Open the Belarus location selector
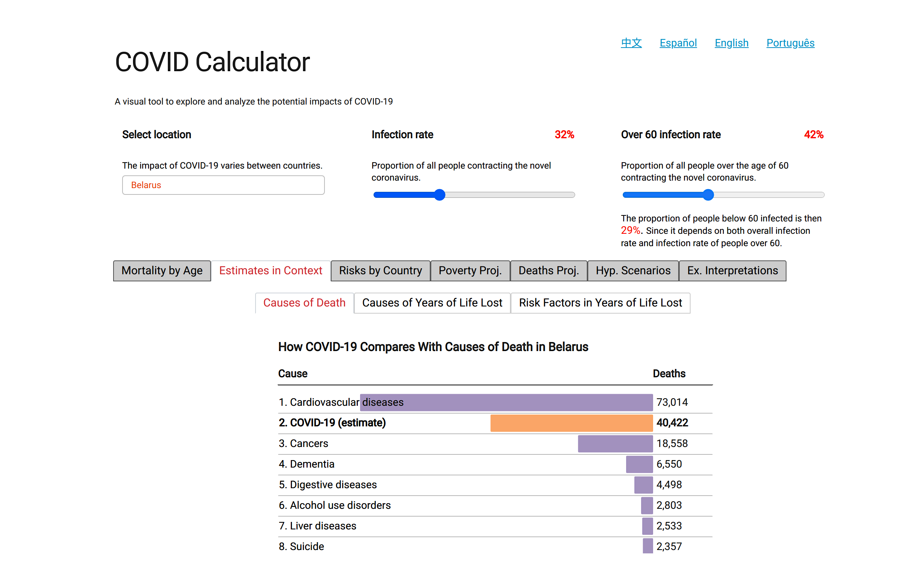Screen dimensions: 924x562 pyautogui.click(x=223, y=185)
